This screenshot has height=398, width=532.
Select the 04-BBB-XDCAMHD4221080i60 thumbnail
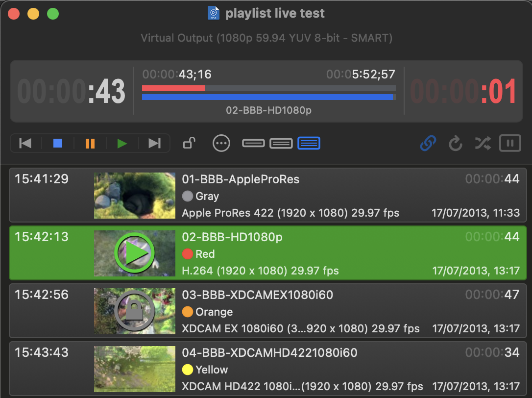135,369
